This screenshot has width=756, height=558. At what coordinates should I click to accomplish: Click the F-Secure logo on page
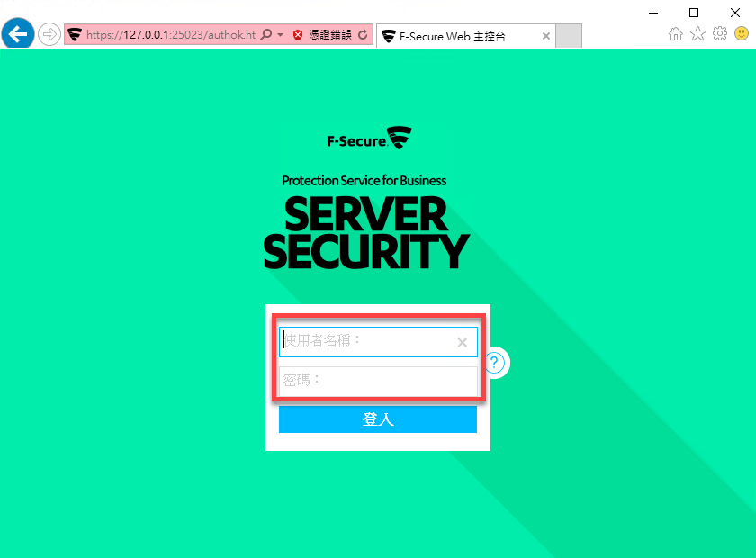[369, 138]
